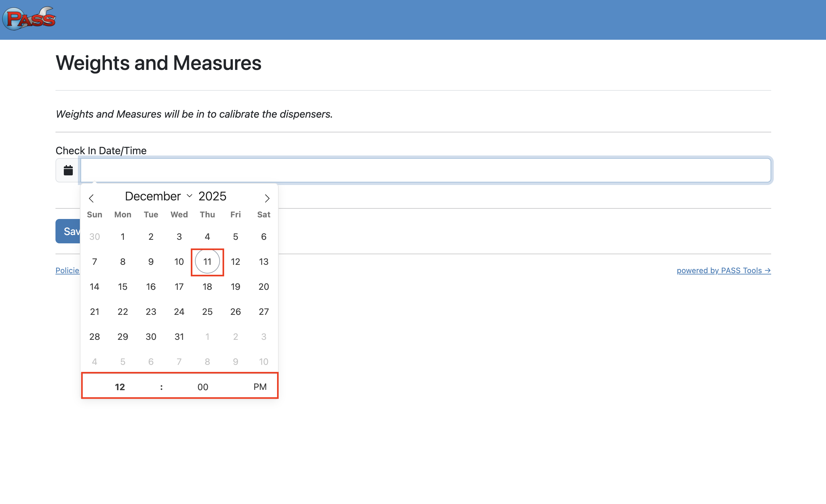The height and width of the screenshot is (504, 826).
Task: Select greyed January 10 date
Action: point(264,361)
